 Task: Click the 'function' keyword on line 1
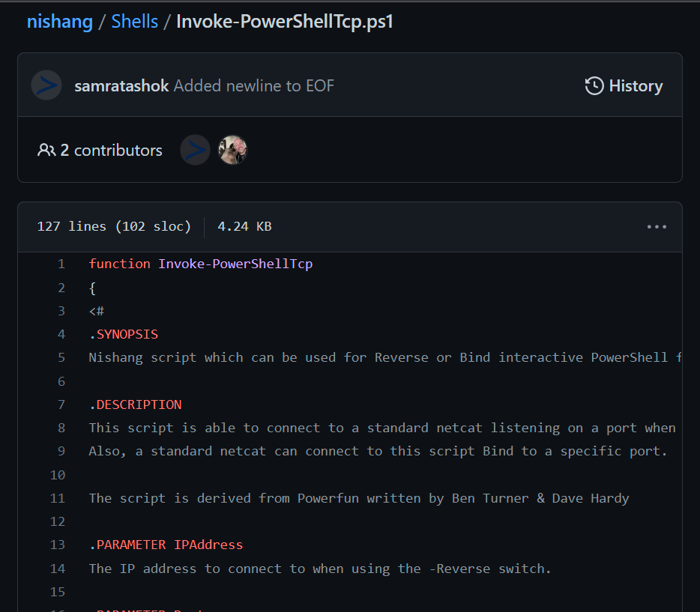pos(119,264)
